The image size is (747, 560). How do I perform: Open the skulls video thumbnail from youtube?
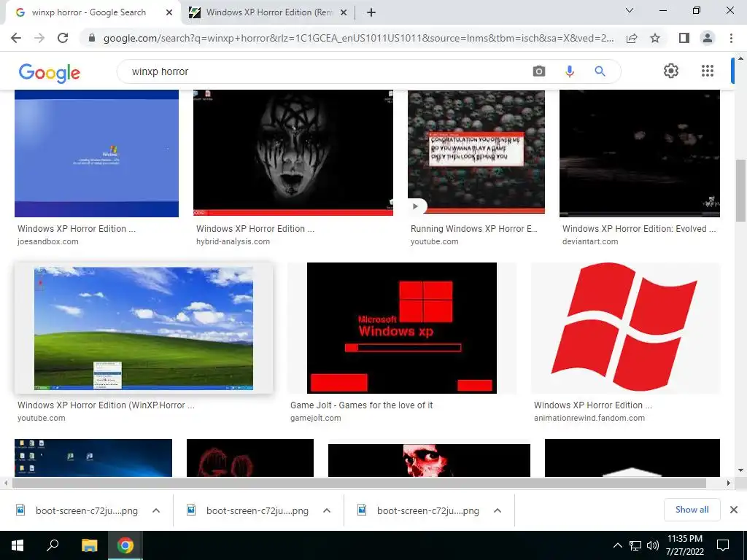[x=476, y=152]
